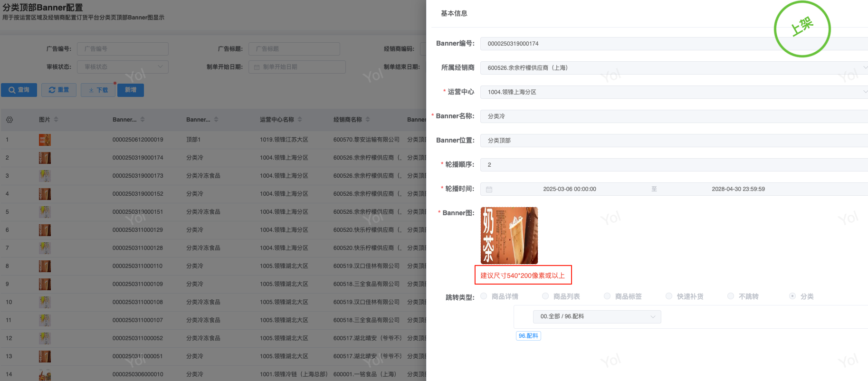Image resolution: width=868 pixels, height=381 pixels.
Task: Select the 商品详情 jump type
Action: click(x=484, y=296)
